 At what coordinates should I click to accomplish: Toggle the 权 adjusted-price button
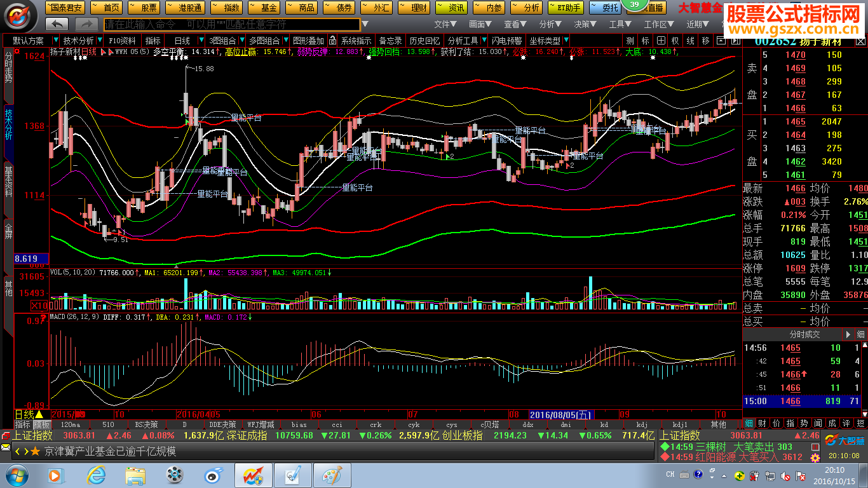[x=675, y=41]
